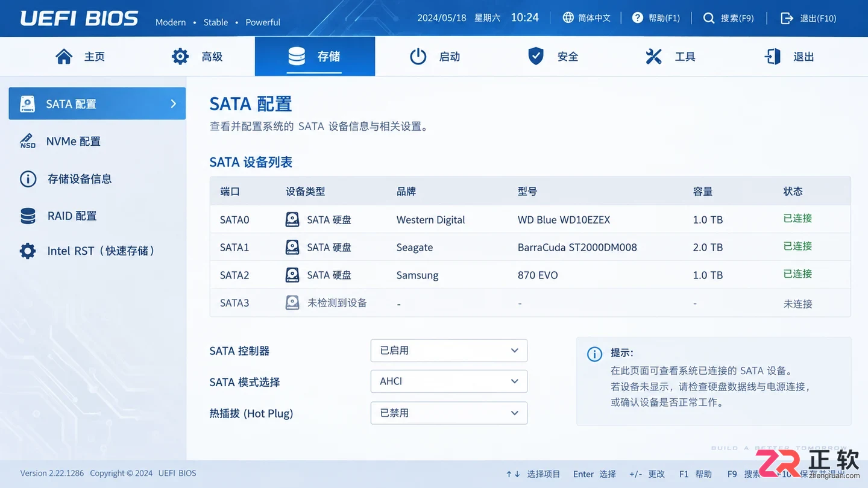This screenshot has height=488, width=868.
Task: Click the wrench icon beside 工具
Action: click(654, 57)
